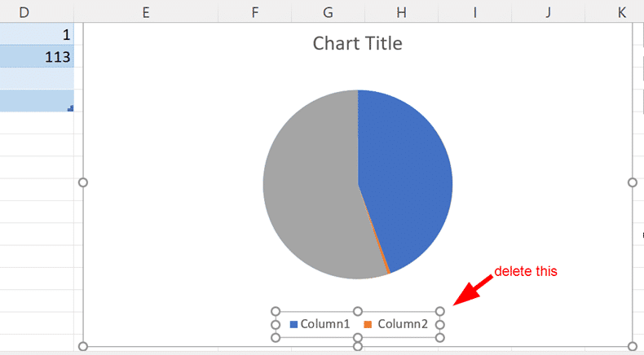
Task: Click the Chart Title text
Action: point(357,43)
